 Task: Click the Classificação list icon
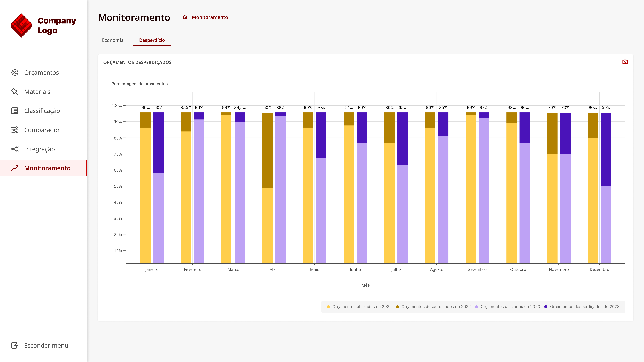(15, 111)
